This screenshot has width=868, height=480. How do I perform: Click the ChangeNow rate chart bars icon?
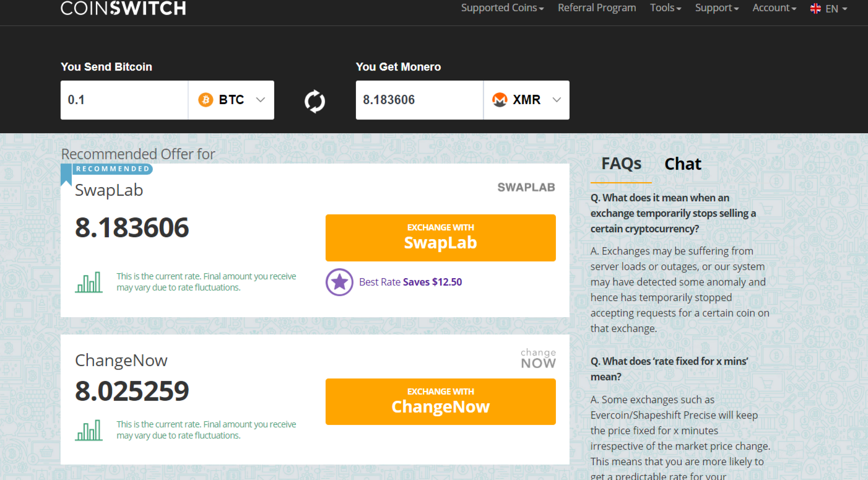click(89, 430)
